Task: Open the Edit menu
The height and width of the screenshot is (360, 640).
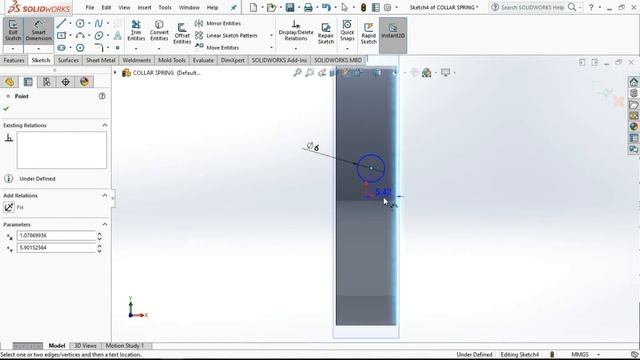Action: (106, 7)
